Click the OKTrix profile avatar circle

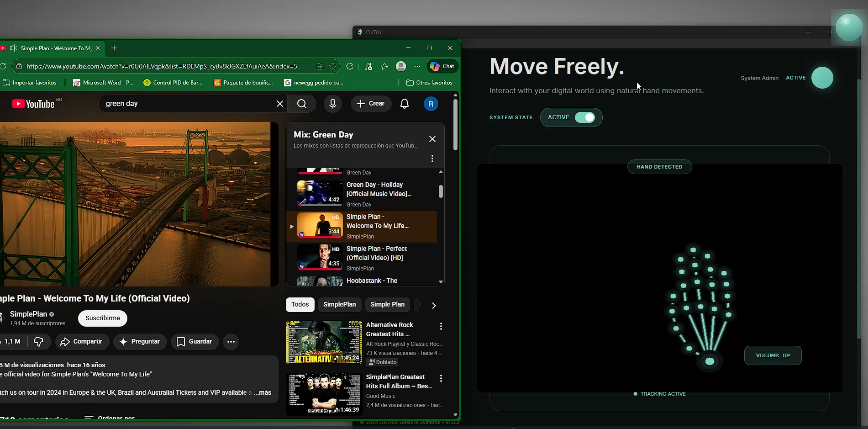pos(822,78)
